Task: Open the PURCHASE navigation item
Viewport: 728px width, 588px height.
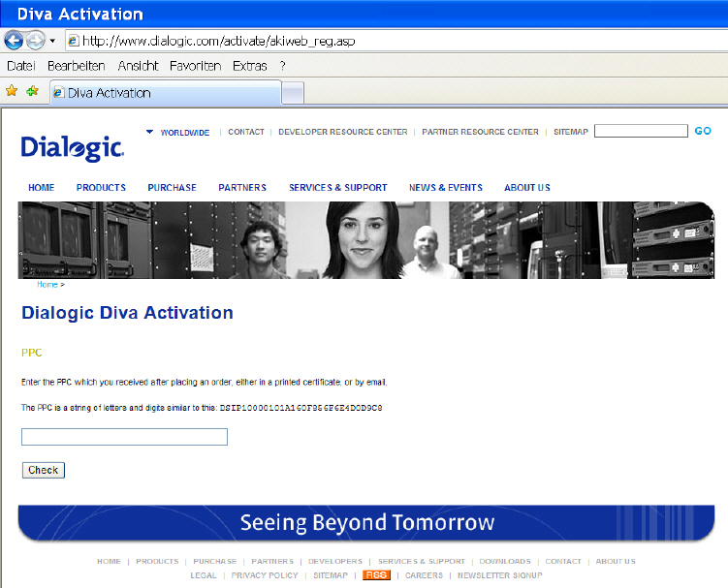Action: [x=172, y=188]
